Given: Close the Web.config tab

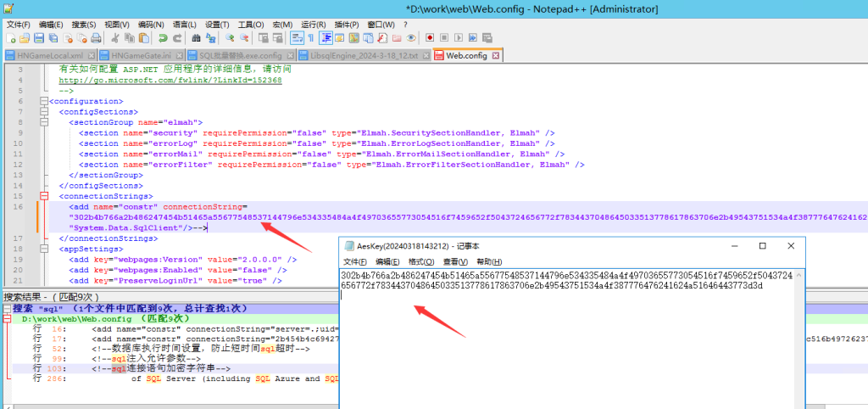Looking at the screenshot, I should [495, 55].
